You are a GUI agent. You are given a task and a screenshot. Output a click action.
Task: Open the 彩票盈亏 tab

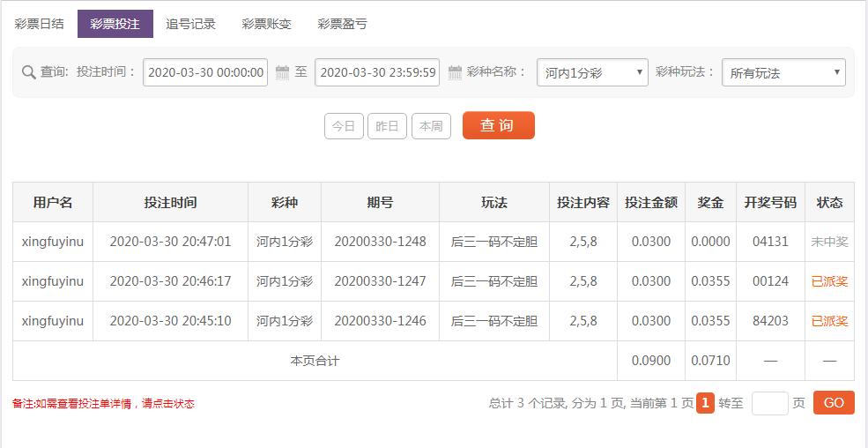342,24
